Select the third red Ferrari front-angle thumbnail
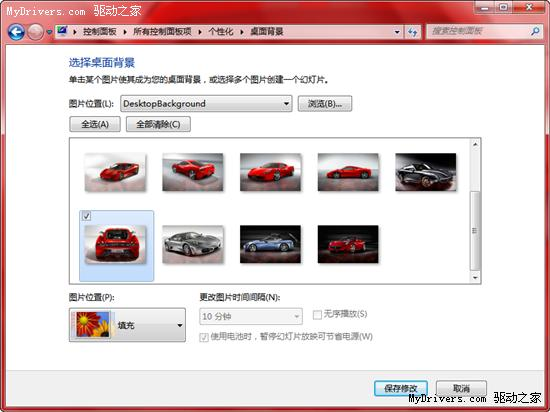Image resolution: width=550 pixels, height=412 pixels. [x=270, y=172]
